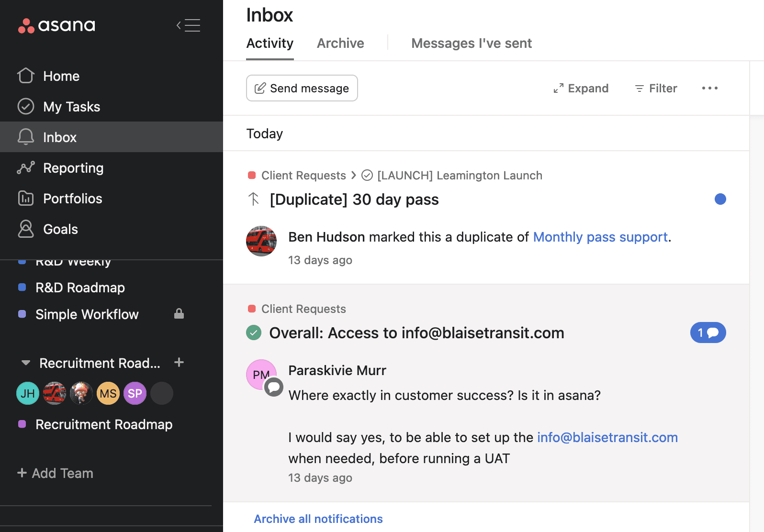This screenshot has width=764, height=532.
Task: Click the PM avatar of Paraskivie Murr
Action: (261, 375)
